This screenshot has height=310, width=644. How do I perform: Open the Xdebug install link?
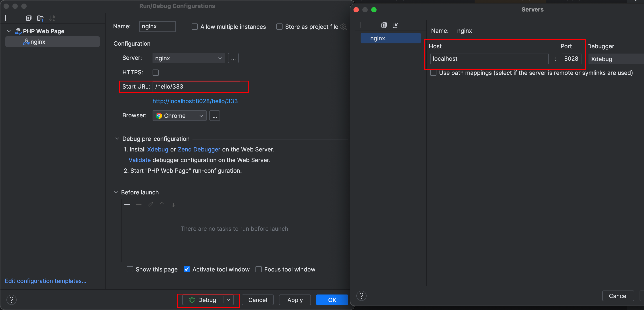[x=157, y=149]
